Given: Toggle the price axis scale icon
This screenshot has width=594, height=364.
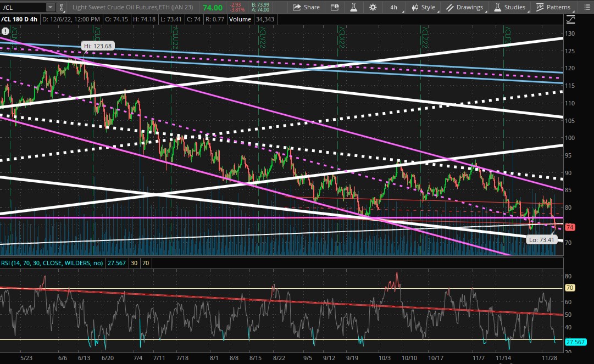Looking at the screenshot, I should point(570,20).
